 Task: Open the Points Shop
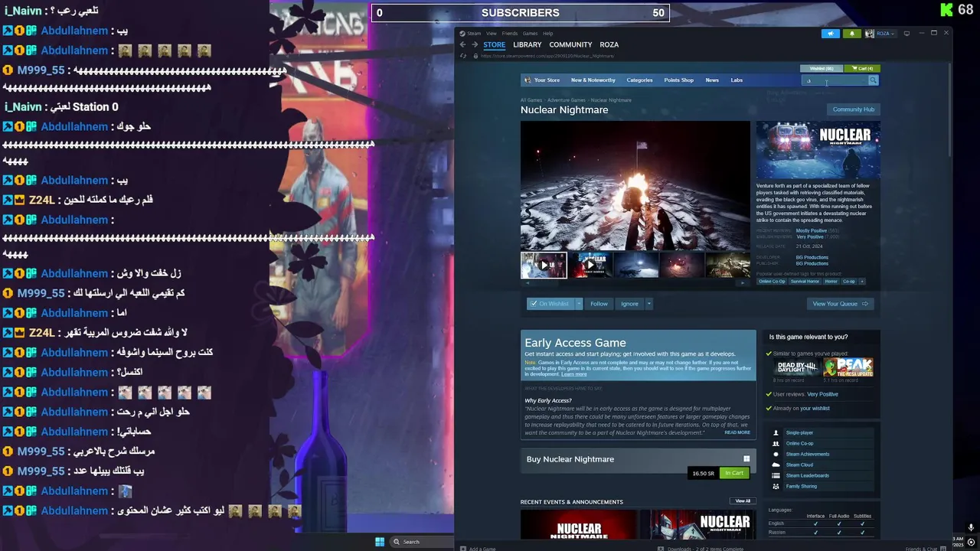pyautogui.click(x=678, y=80)
